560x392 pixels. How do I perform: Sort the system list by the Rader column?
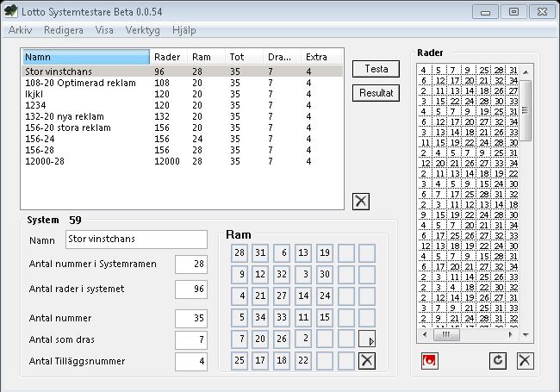coord(169,57)
